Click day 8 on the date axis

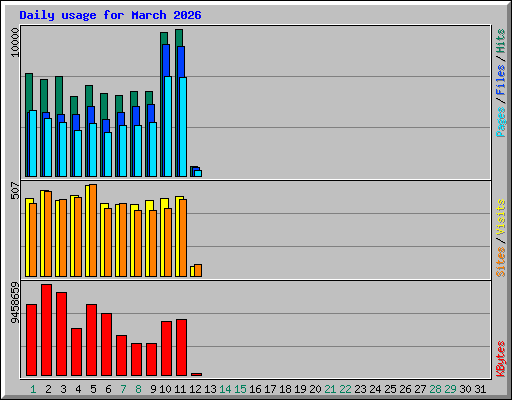pos(138,389)
